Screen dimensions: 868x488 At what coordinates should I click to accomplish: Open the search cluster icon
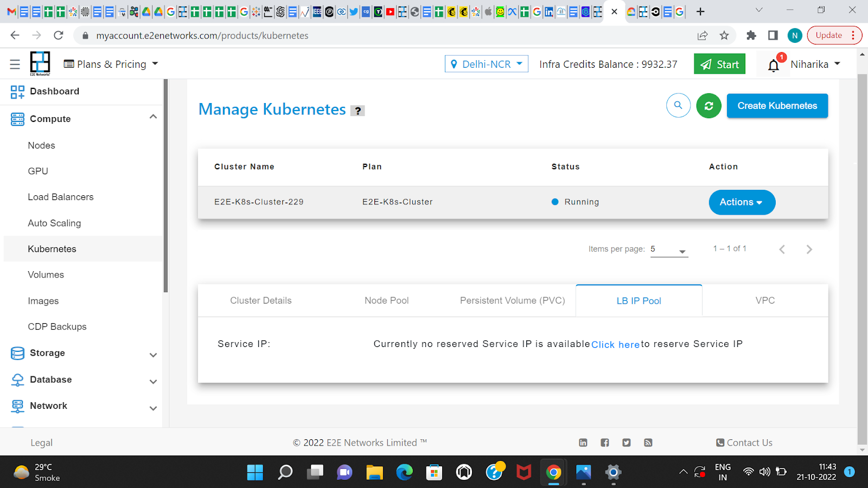click(x=678, y=105)
